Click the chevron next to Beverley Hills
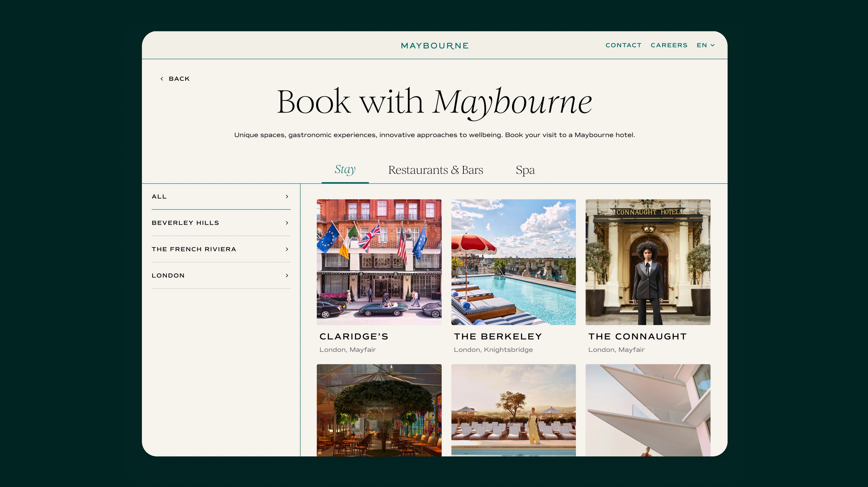 point(287,223)
